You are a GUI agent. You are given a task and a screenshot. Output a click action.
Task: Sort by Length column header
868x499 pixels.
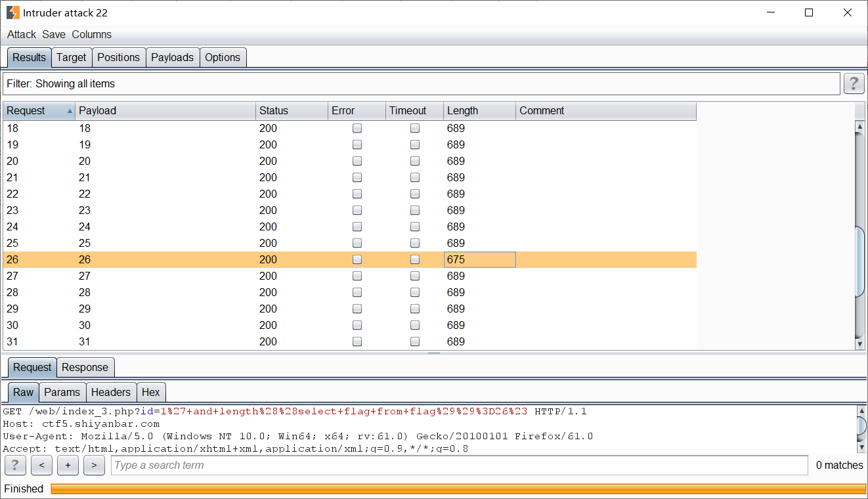479,111
